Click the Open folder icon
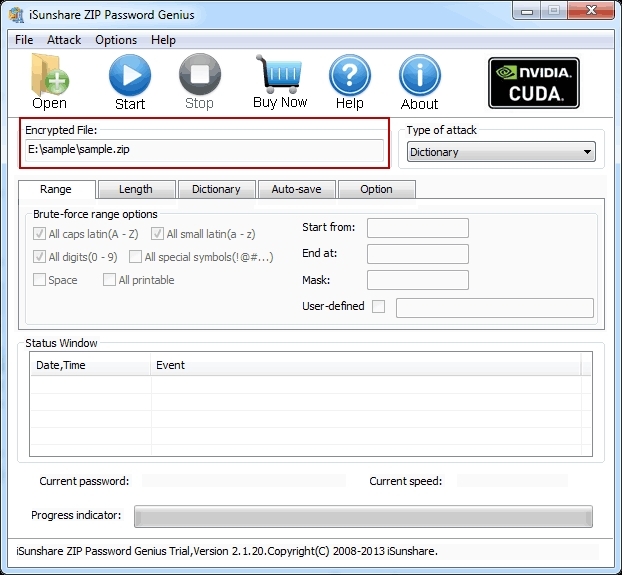This screenshot has width=622, height=575. tap(48, 76)
